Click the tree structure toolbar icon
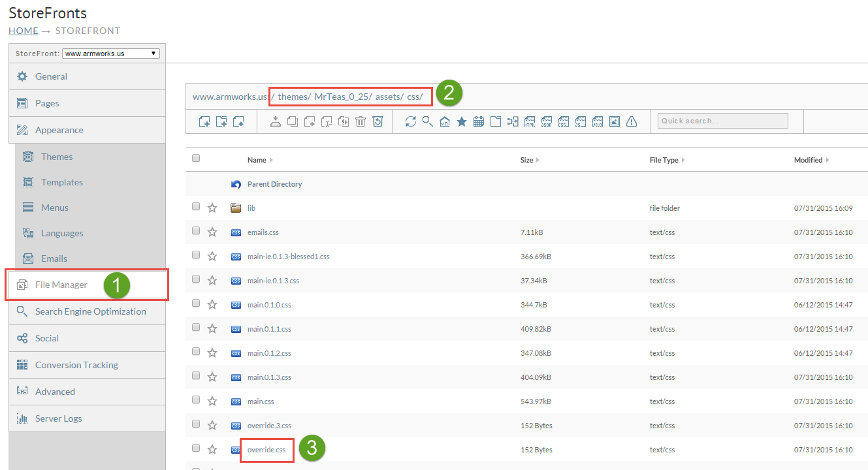 click(x=513, y=121)
